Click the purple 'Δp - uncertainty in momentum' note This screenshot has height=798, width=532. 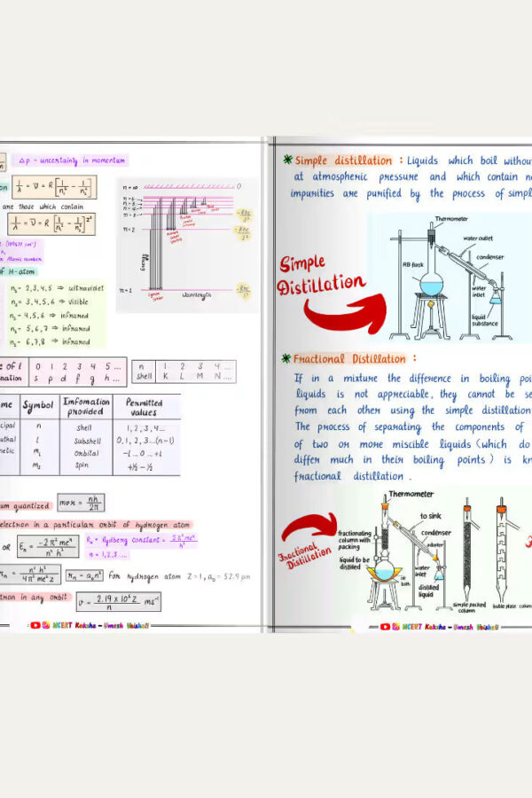click(x=71, y=160)
